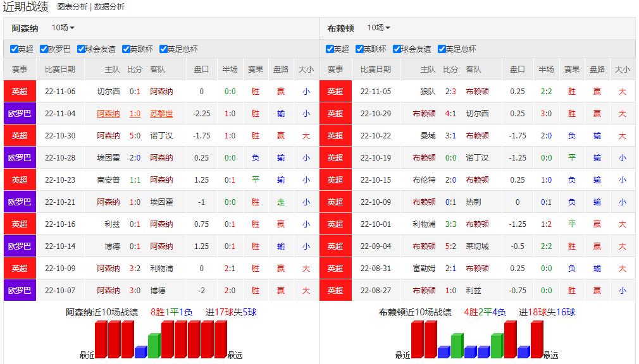
Task: Click the 欧罗巴 badge beside the 22-11-04 match
Action: (19, 112)
